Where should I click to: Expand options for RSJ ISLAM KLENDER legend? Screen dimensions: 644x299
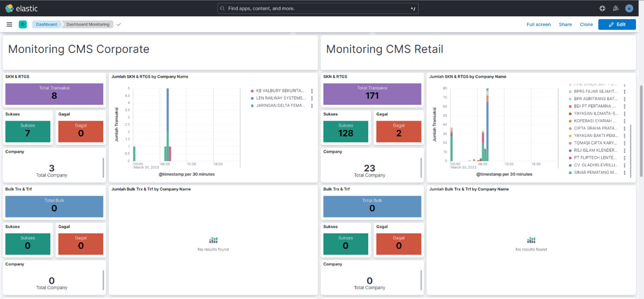point(624,151)
